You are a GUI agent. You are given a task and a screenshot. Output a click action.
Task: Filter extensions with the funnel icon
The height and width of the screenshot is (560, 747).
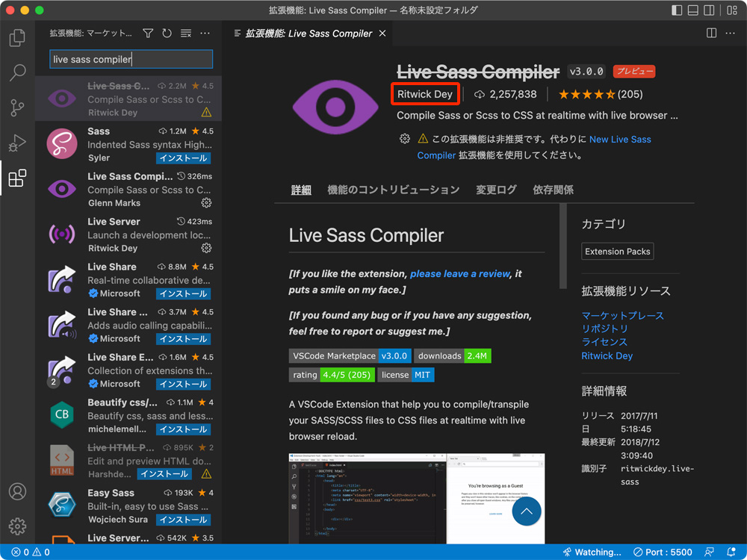point(148,34)
